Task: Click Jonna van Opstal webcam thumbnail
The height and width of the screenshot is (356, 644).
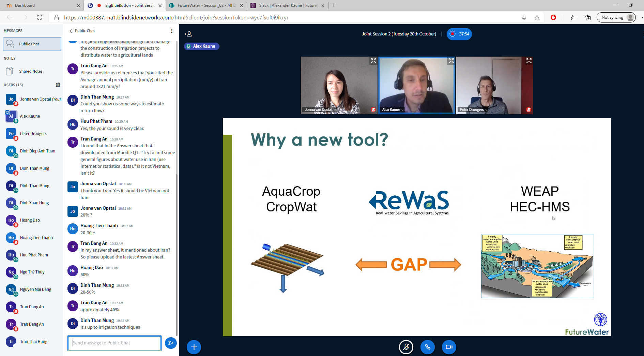Action: (x=339, y=85)
